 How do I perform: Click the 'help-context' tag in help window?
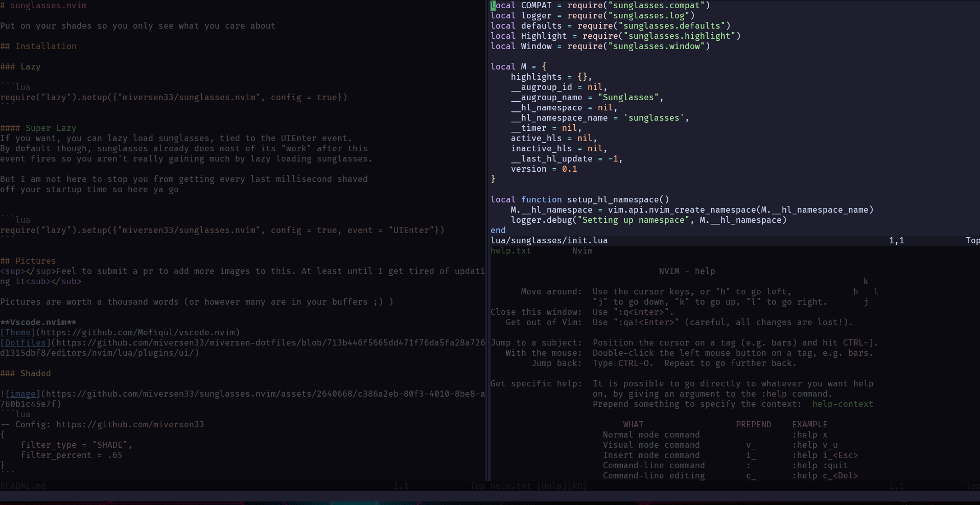coord(843,404)
